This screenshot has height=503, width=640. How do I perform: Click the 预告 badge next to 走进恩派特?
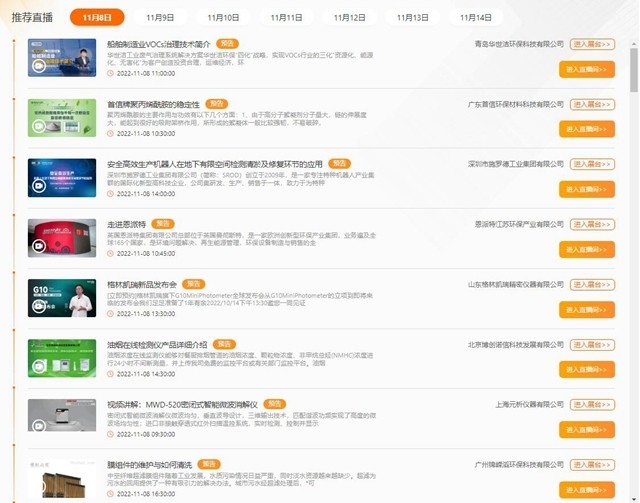[163, 224]
